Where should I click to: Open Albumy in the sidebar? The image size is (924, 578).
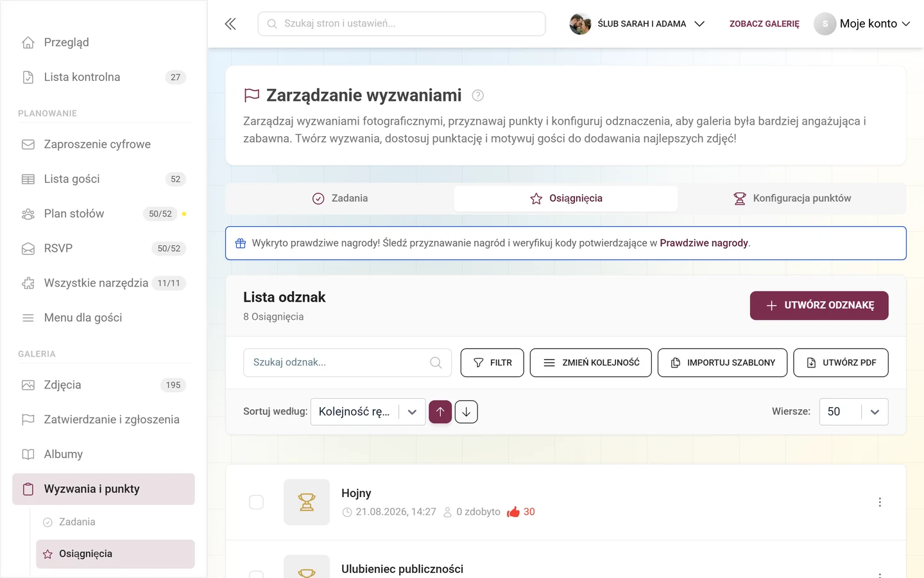coord(103,455)
